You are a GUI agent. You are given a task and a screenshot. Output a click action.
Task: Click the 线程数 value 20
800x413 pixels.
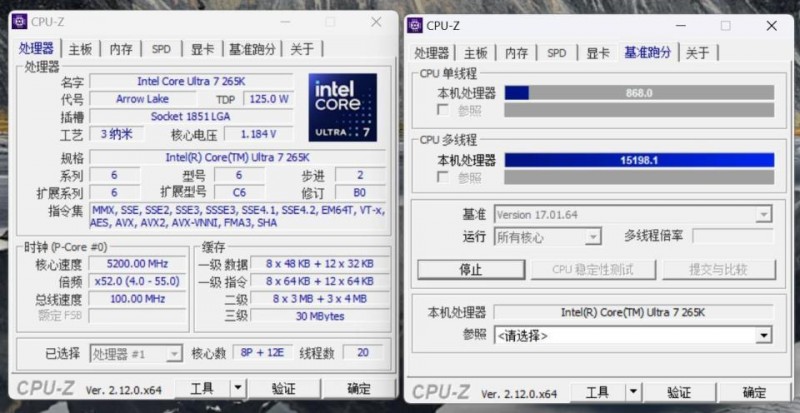coord(363,353)
